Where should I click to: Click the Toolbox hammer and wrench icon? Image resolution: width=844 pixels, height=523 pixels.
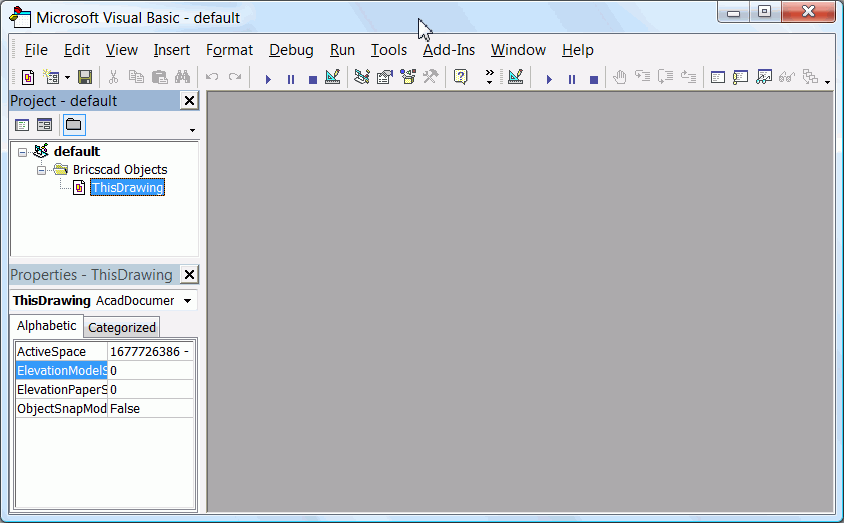(431, 77)
